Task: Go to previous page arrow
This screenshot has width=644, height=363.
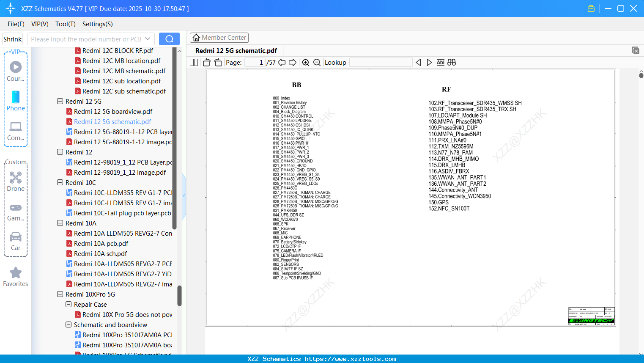Action: [x=282, y=63]
